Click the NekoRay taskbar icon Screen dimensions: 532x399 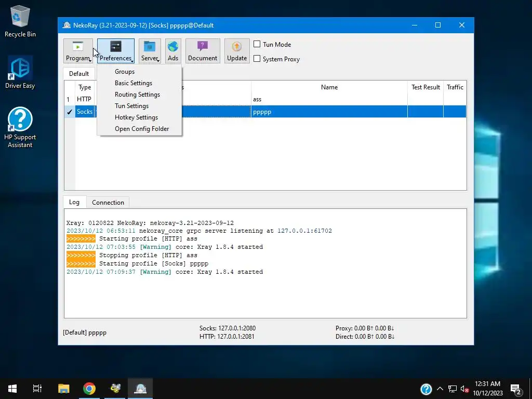pos(140,389)
